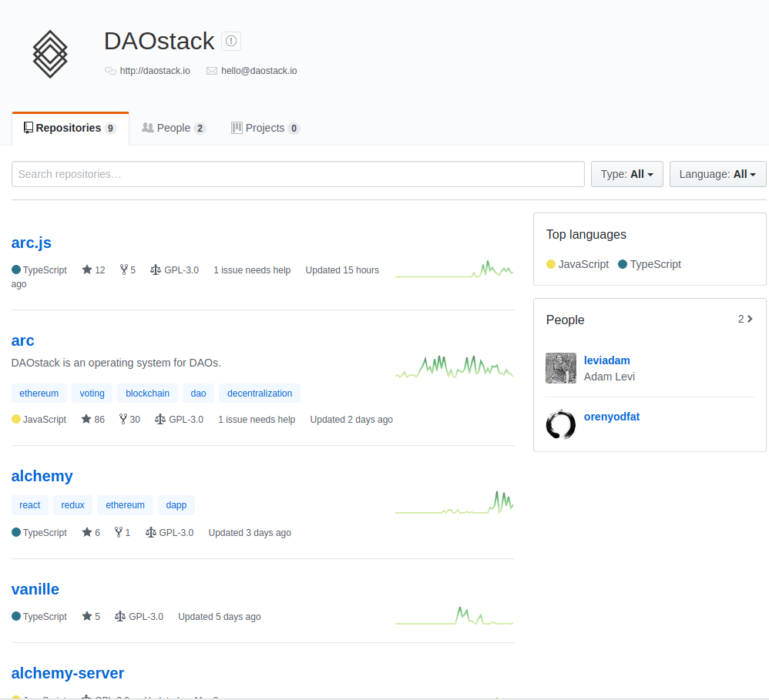The image size is (769, 700).
Task: Click 'Updated 2 days ago' text for arc
Action: coord(351,420)
